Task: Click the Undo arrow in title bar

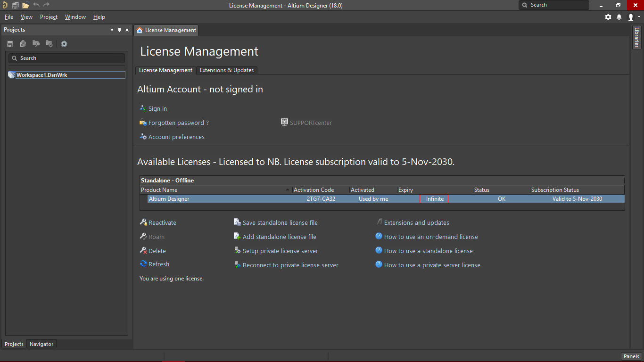Action: click(36, 5)
